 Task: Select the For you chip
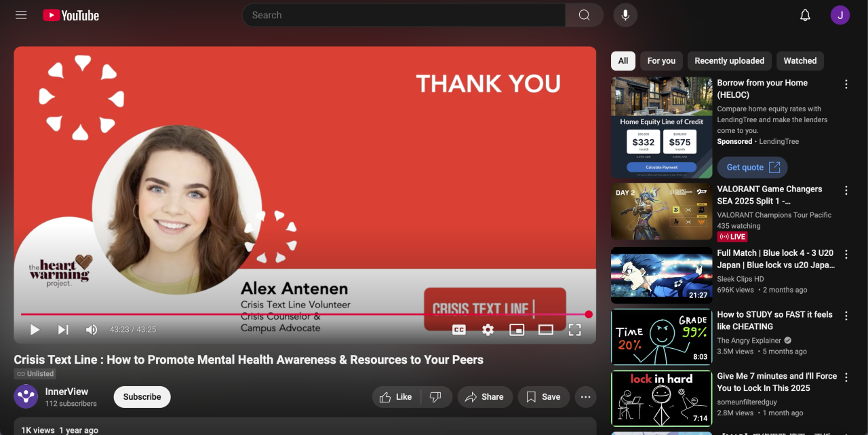coord(661,60)
